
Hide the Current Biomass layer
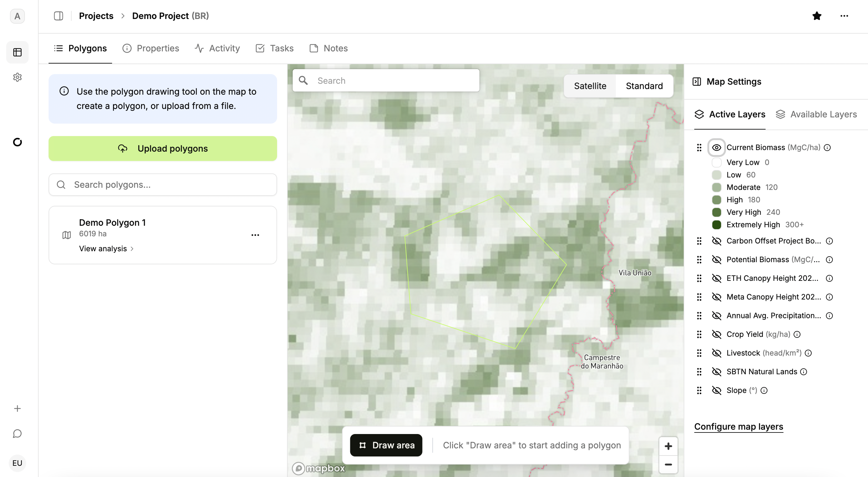click(716, 148)
